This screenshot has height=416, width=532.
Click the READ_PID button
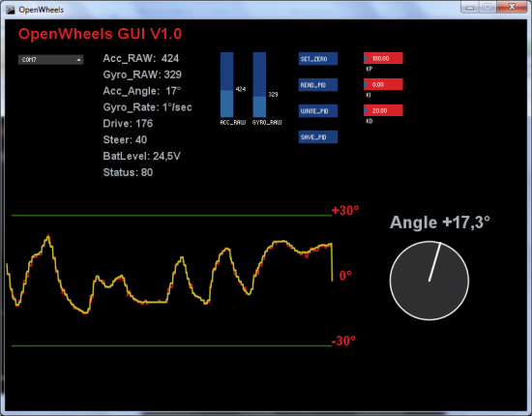[318, 85]
